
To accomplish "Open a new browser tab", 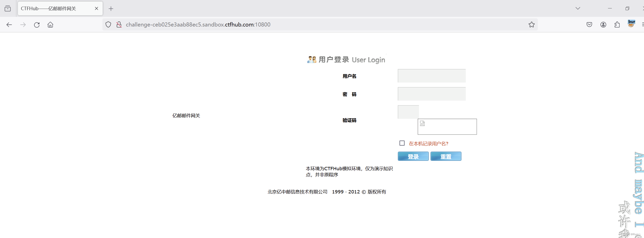I will [111, 8].
